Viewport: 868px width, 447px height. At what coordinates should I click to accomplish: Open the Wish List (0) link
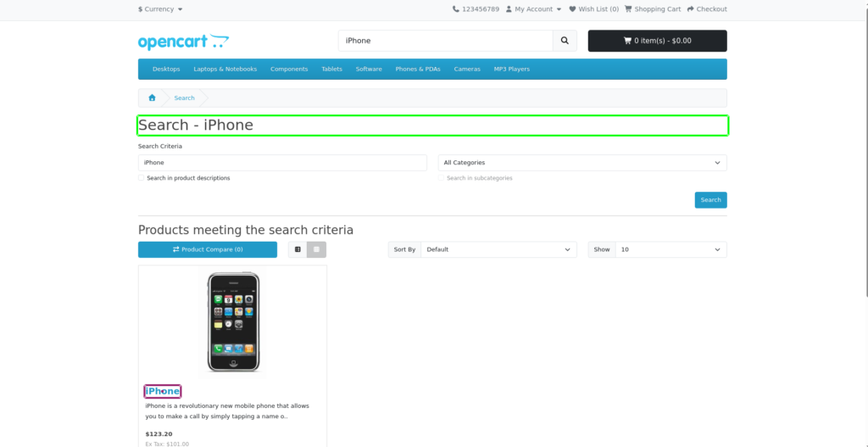tap(594, 8)
